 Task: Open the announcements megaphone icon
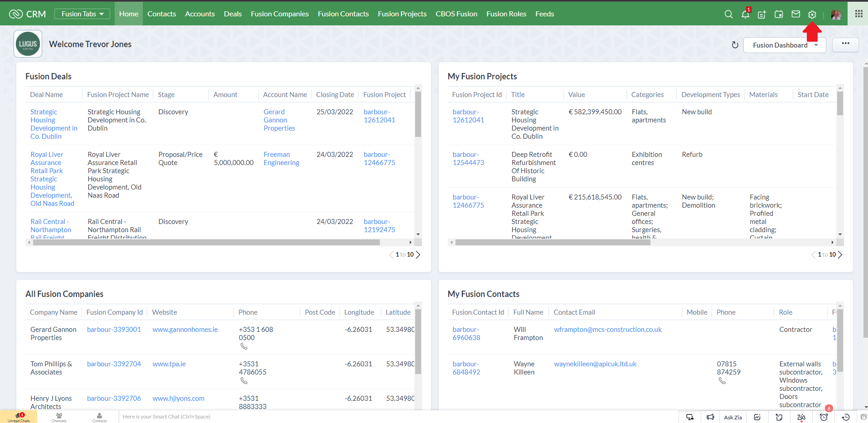click(x=710, y=417)
